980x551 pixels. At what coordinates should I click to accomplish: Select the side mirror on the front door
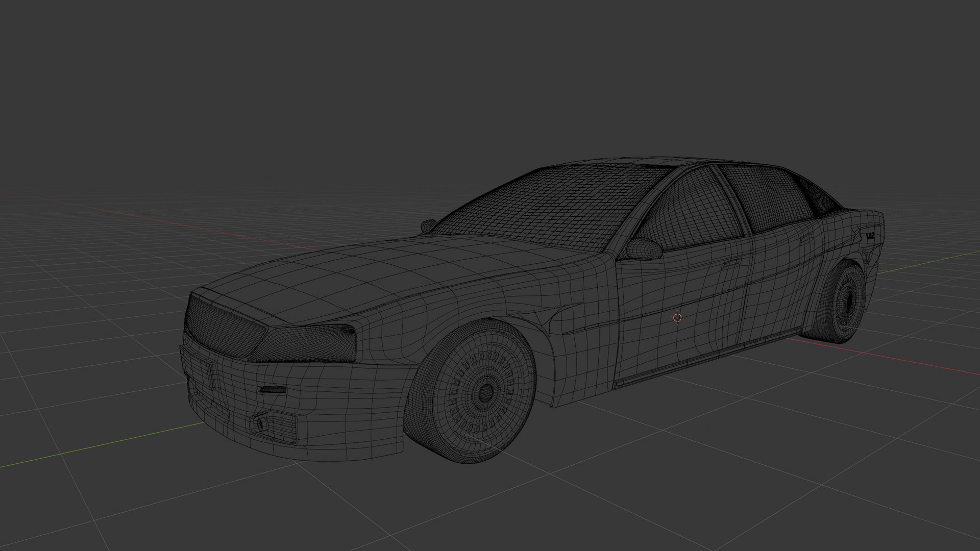(644, 248)
